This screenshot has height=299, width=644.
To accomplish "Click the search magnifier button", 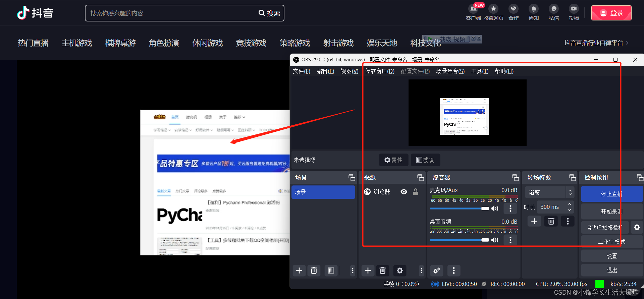I will [269, 13].
